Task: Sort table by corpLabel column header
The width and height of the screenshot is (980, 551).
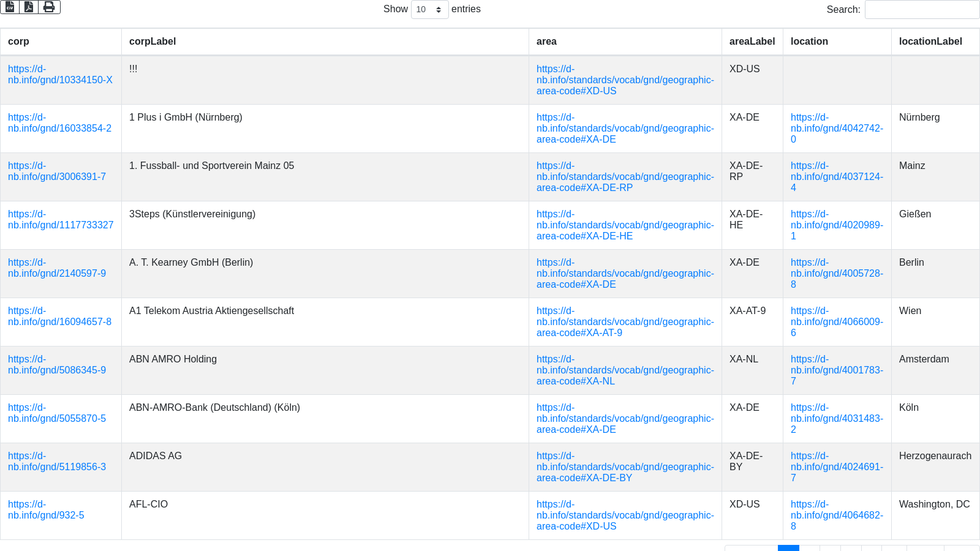Action: [x=153, y=42]
